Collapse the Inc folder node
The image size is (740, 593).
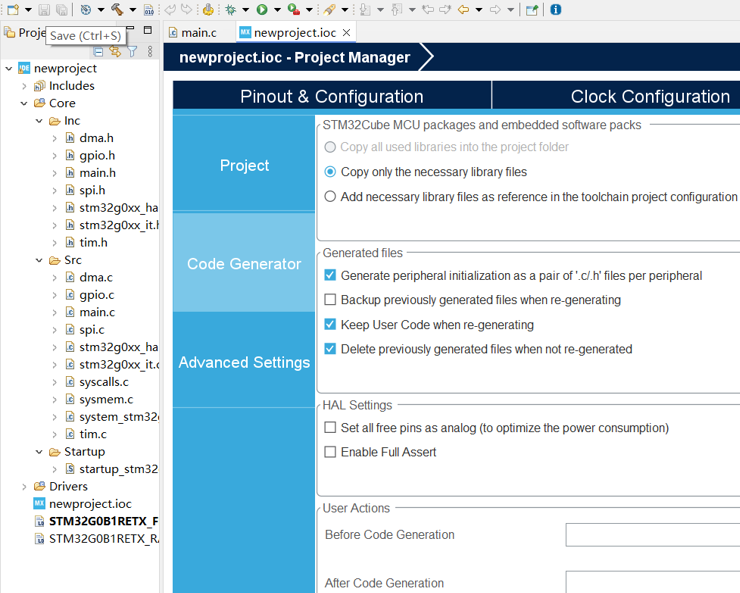pyautogui.click(x=39, y=121)
